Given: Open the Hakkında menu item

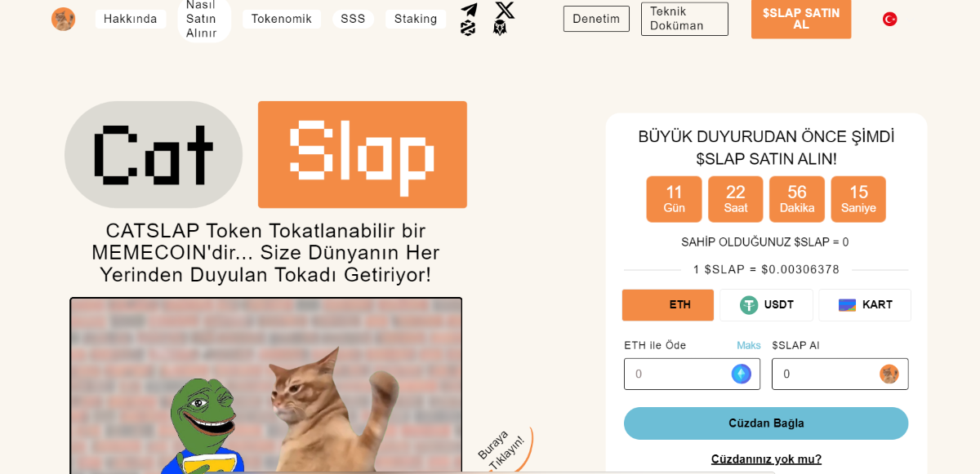Looking at the screenshot, I should tap(131, 19).
